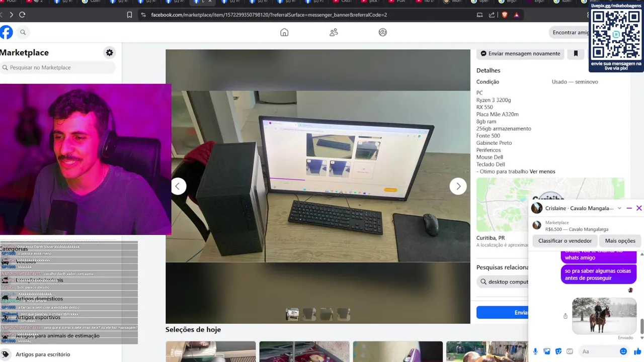Click the facebook.com marketplace URL field
Viewport: 644px width, 362px height.
pyautogui.click(x=269, y=15)
